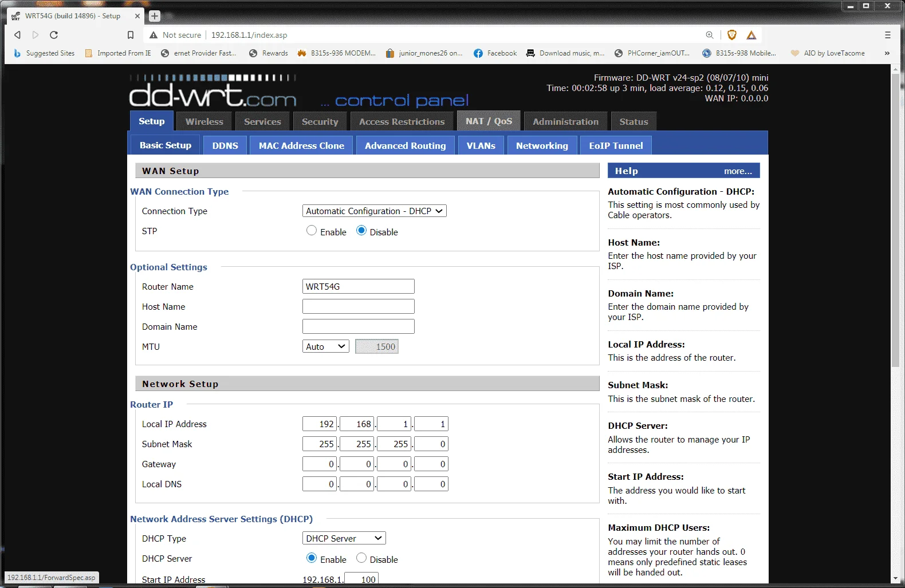
Task: Click the scrollbar down arrow
Action: point(895,579)
